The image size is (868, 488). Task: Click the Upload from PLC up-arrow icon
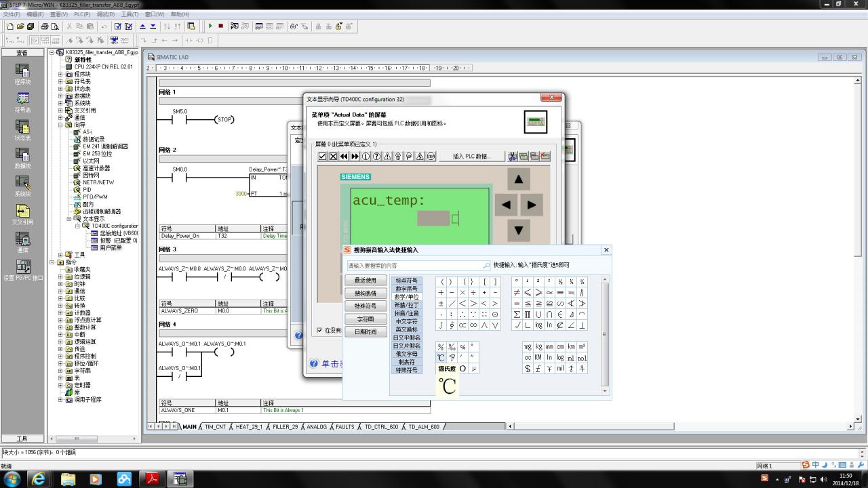tap(142, 26)
